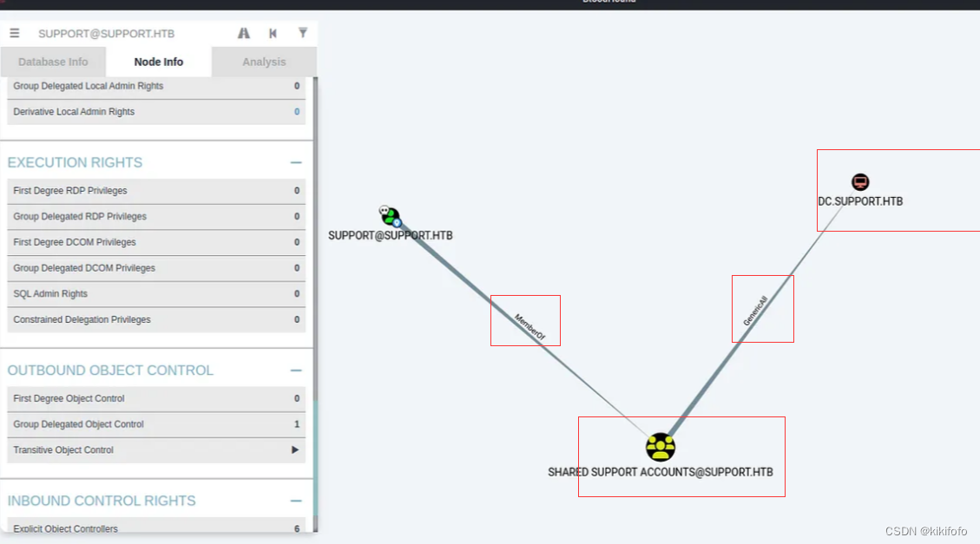The image size is (980, 544).
Task: Click the Execution Rights heading
Action: tap(75, 162)
